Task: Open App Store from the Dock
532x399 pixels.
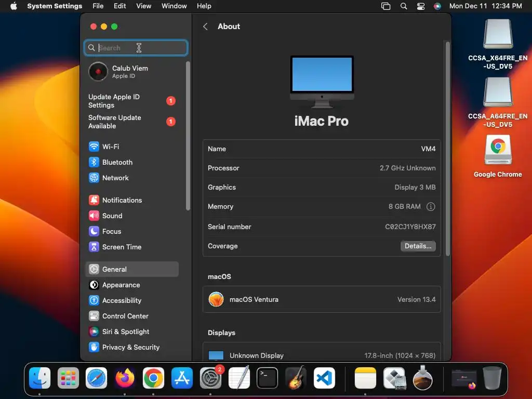Action: click(x=182, y=378)
